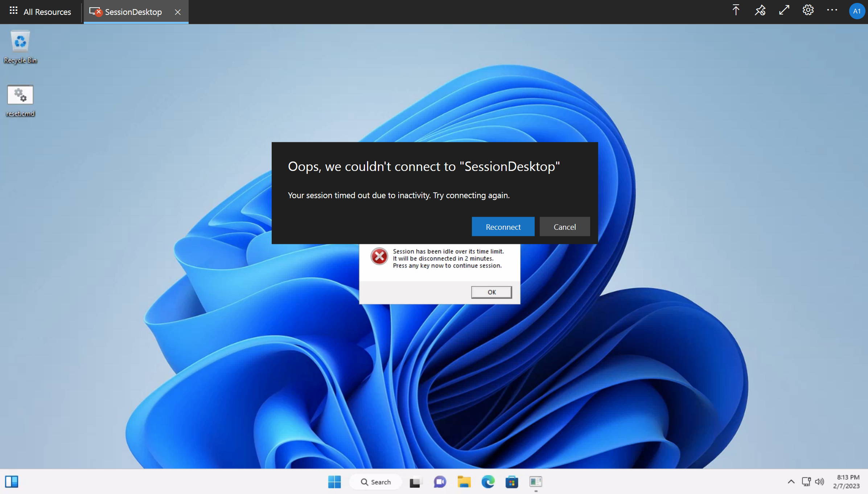Image resolution: width=868 pixels, height=494 pixels.
Task: Select the Recycle Bin desktop icon
Action: tap(20, 47)
